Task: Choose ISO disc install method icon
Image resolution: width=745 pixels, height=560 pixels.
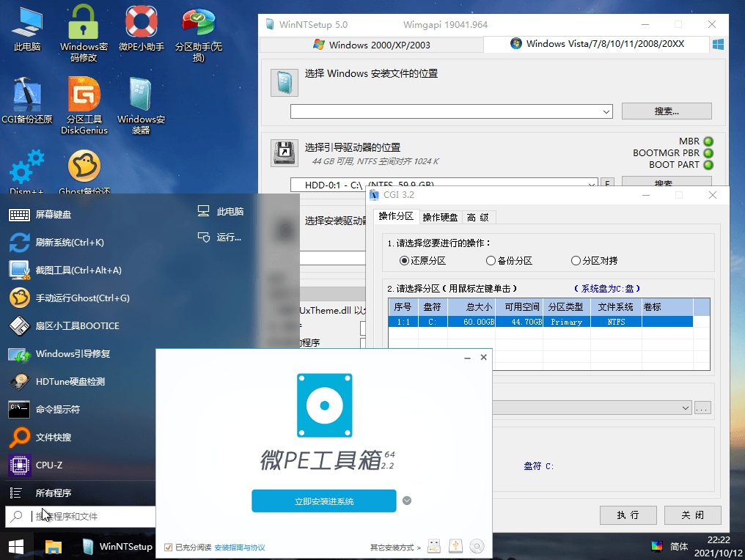Action: (x=477, y=546)
